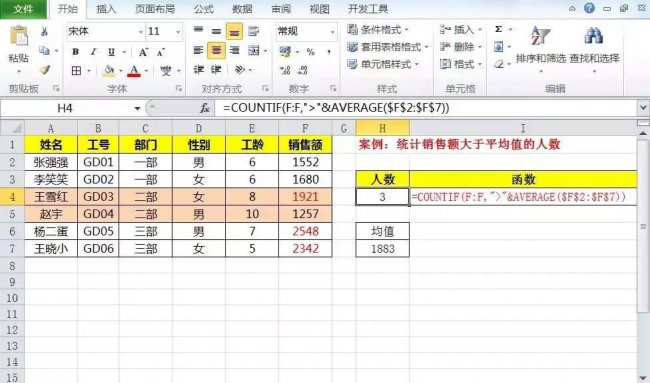Click the Cut scissors icon

point(44,32)
